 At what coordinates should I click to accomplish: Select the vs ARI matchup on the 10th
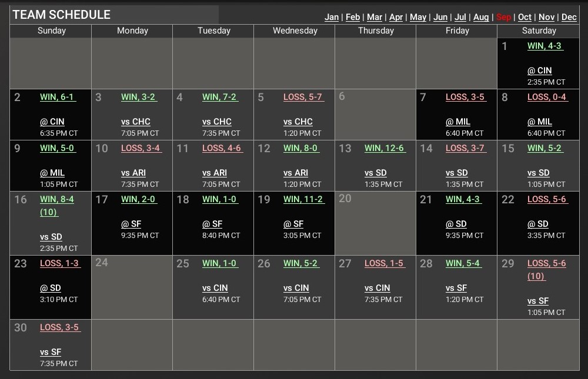click(133, 173)
